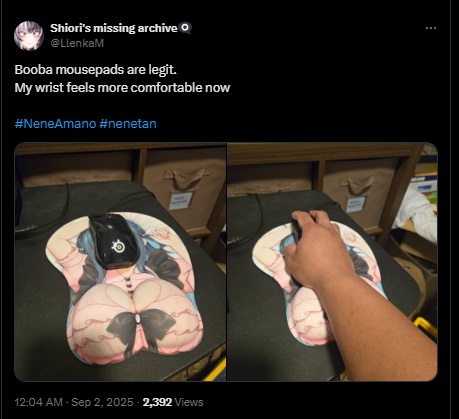Open the three-dot more options menu
Viewport: 459px width, 419px height.
click(x=431, y=28)
